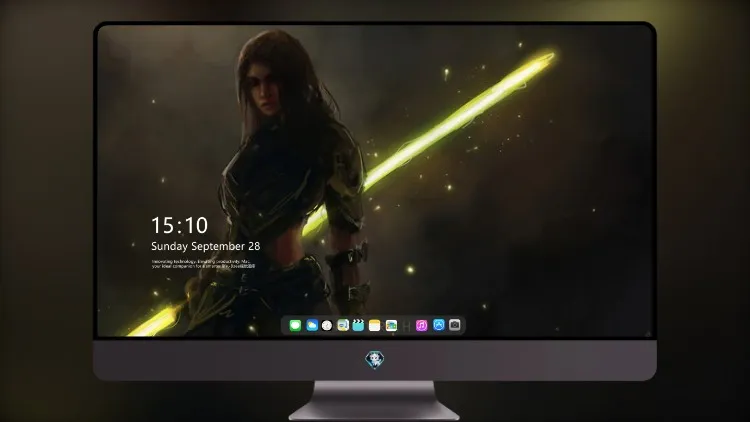This screenshot has width=750, height=422.
Task: Click the Sunday September 28 date text
Action: click(x=206, y=246)
